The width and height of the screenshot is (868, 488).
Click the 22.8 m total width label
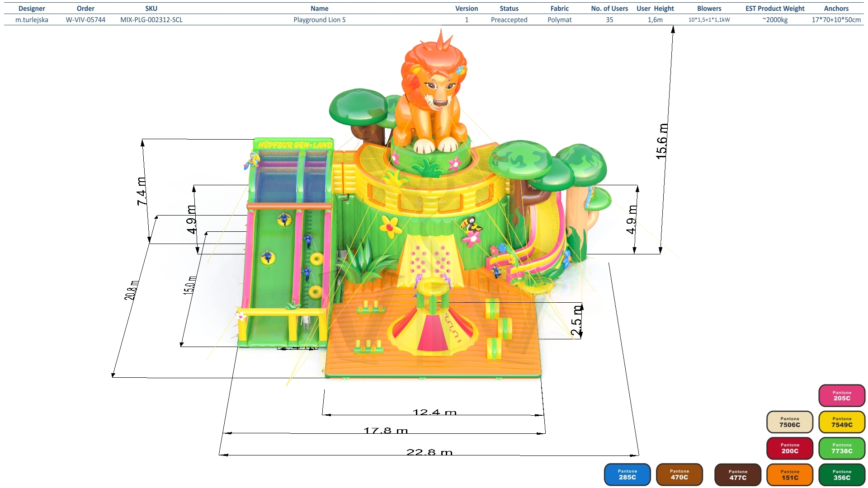click(429, 452)
